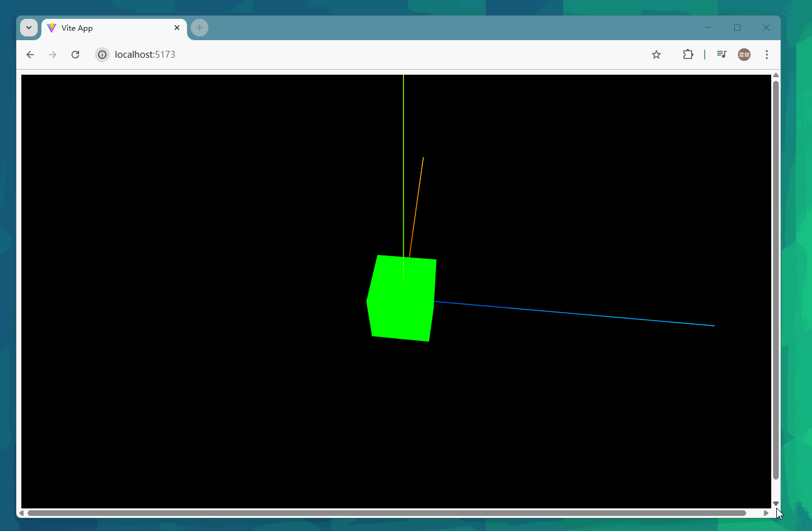Maximize the Chrome browser window
Screen dimensions: 812x531
click(x=737, y=28)
